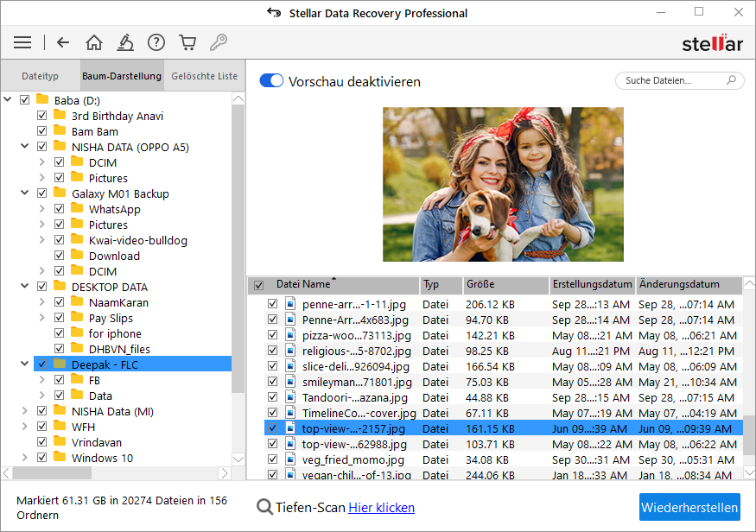Toggle the Vorschau deaktivieren switch
The height and width of the screenshot is (532, 756).
(x=271, y=81)
